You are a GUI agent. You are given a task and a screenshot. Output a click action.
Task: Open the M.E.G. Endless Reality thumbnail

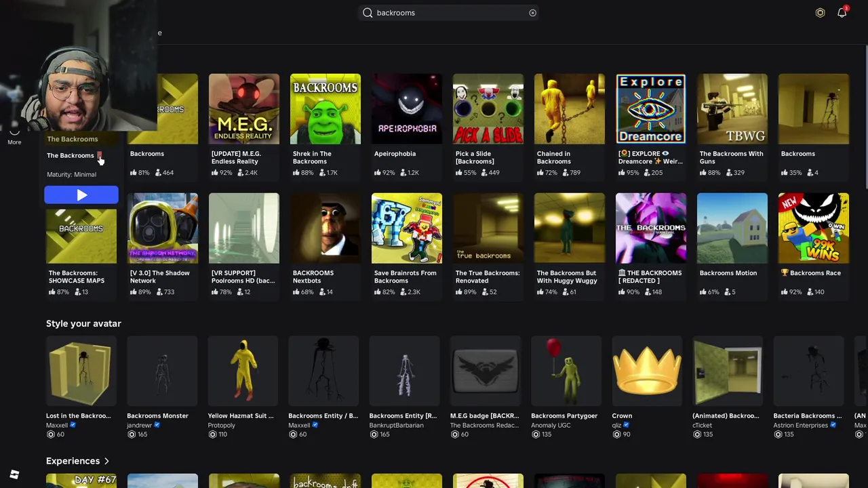pos(244,109)
